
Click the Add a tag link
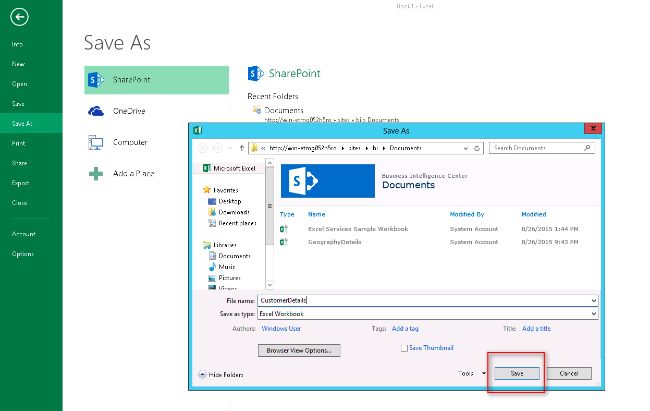(405, 328)
